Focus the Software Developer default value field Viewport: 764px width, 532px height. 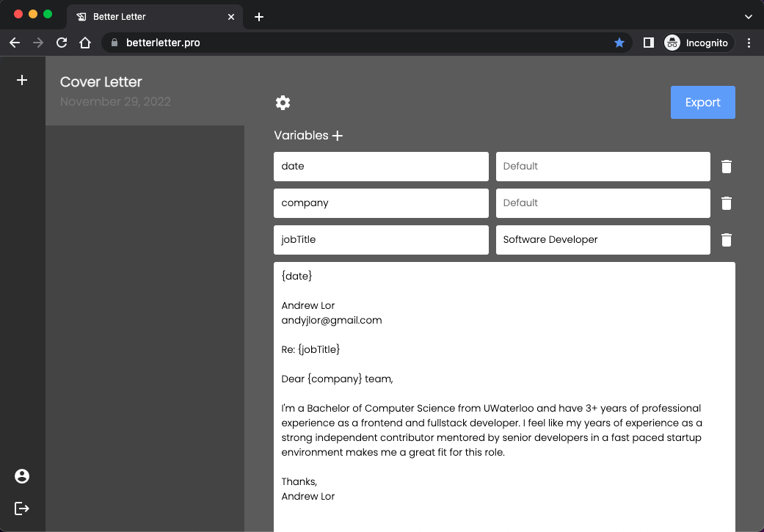603,240
